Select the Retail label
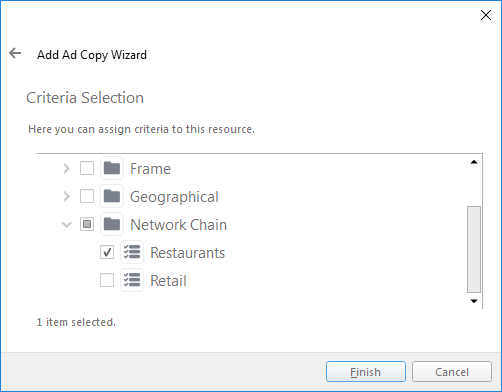 pos(168,281)
